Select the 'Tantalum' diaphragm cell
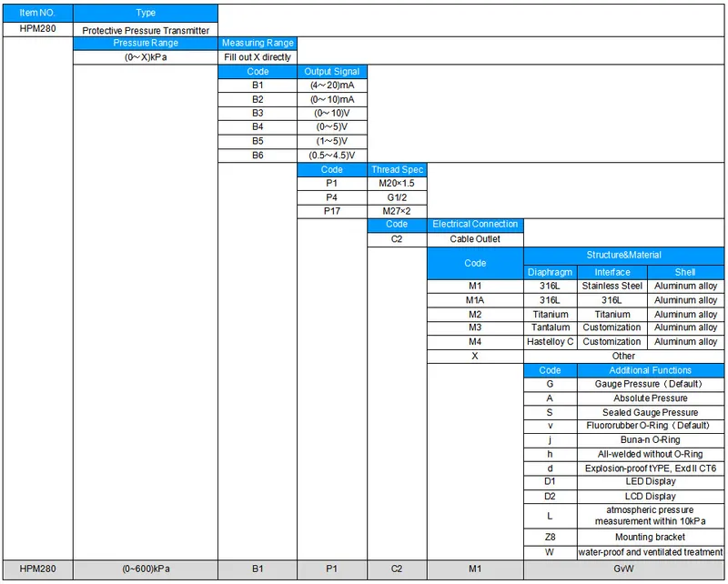 coord(551,327)
